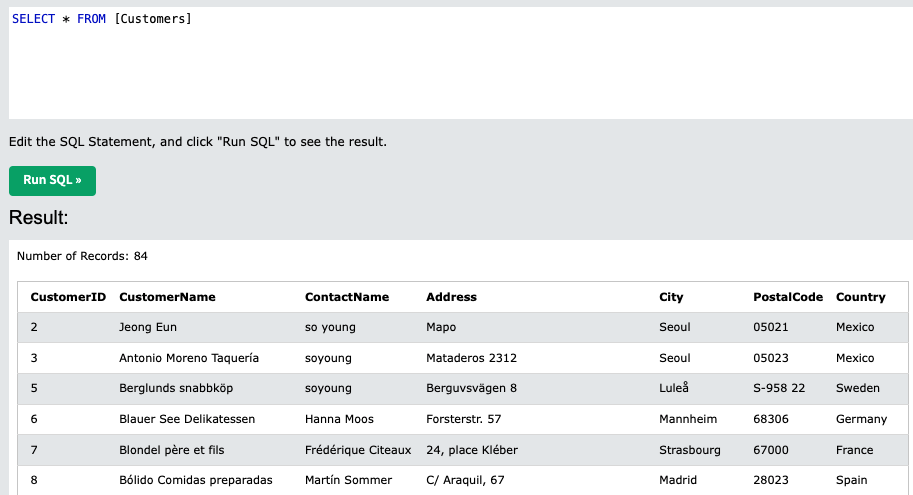Image resolution: width=913 pixels, height=495 pixels.
Task: Select the SELECT keyword in the editor
Action: point(33,19)
